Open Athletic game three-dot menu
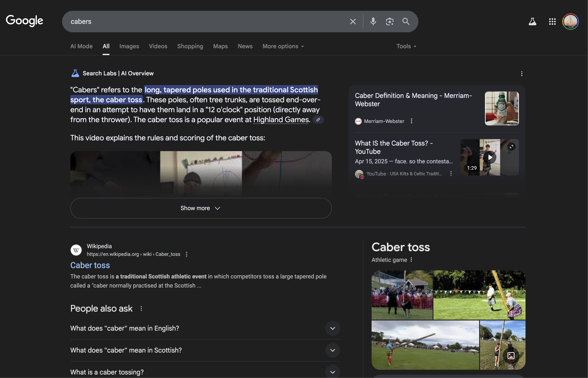This screenshot has height=378, width=588. coord(411,260)
